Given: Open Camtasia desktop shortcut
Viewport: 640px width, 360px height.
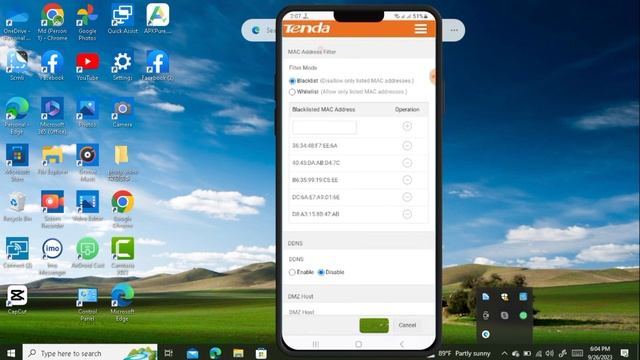Looking at the screenshot, I should pos(122,256).
